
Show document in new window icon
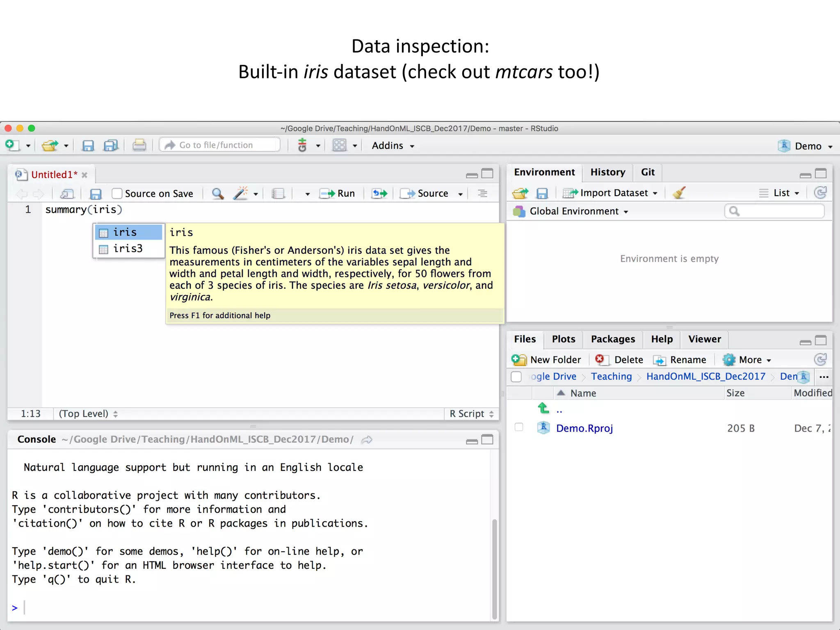pyautogui.click(x=67, y=194)
